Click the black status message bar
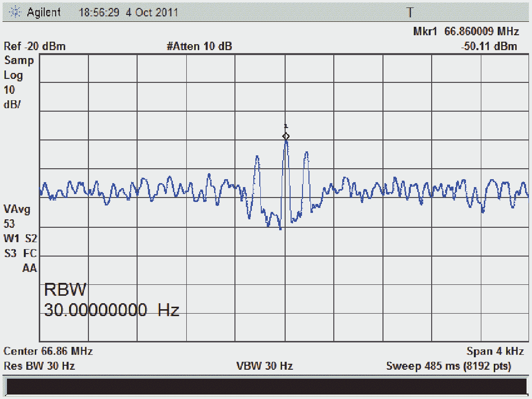The height and width of the screenshot is (399, 532). 266,387
